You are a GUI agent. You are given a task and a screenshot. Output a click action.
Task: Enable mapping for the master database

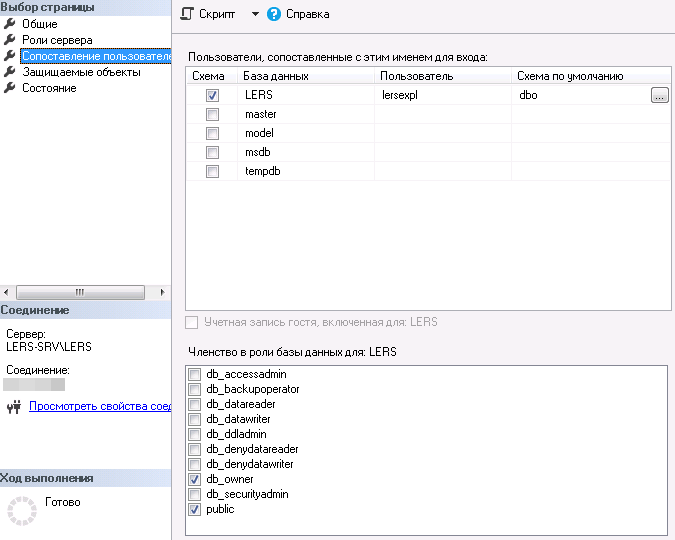point(212,115)
